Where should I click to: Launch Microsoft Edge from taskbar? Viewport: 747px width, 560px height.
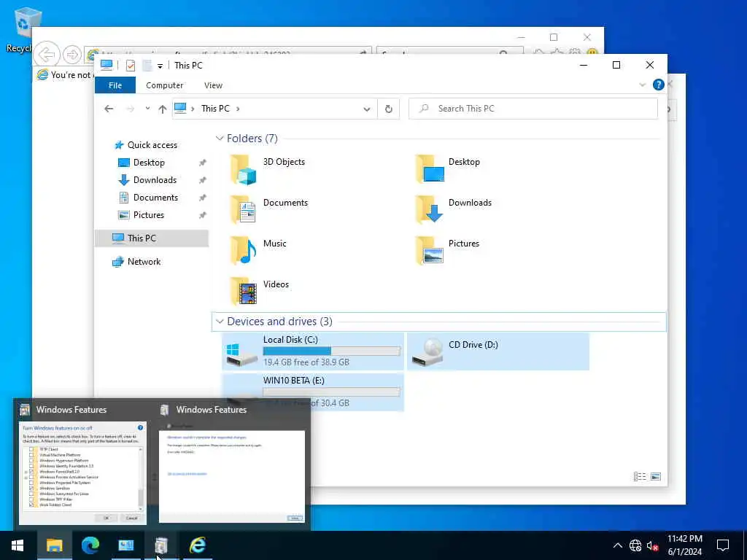tap(90, 545)
